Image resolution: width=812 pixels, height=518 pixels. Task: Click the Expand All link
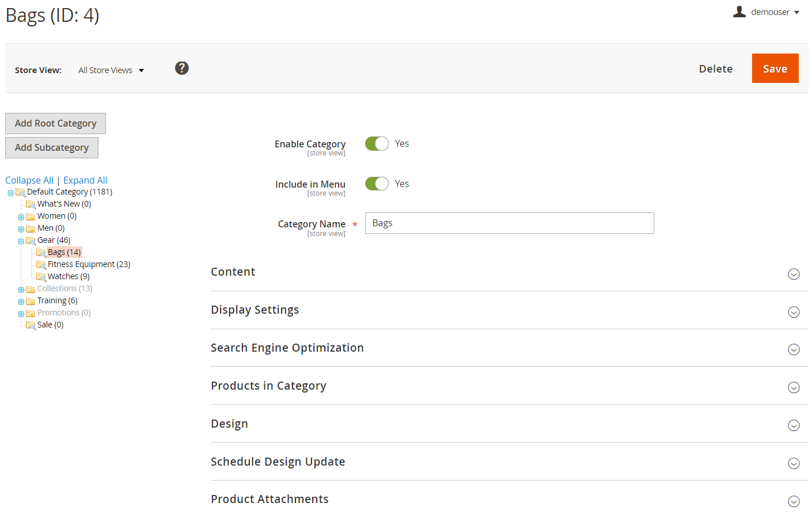[x=85, y=180]
